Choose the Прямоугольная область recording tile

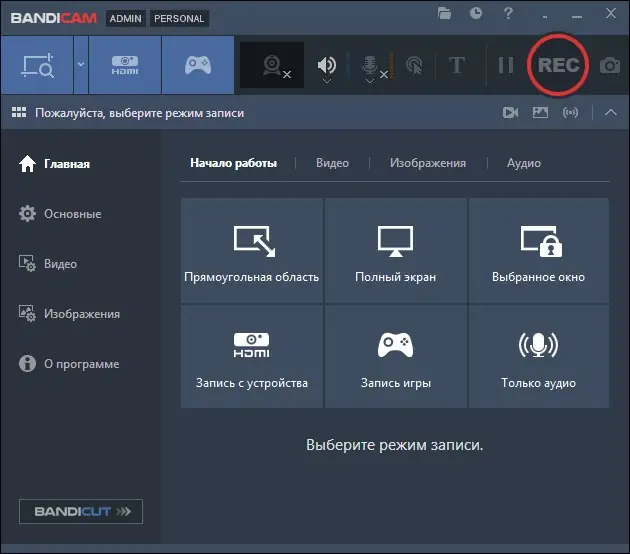coord(252,250)
